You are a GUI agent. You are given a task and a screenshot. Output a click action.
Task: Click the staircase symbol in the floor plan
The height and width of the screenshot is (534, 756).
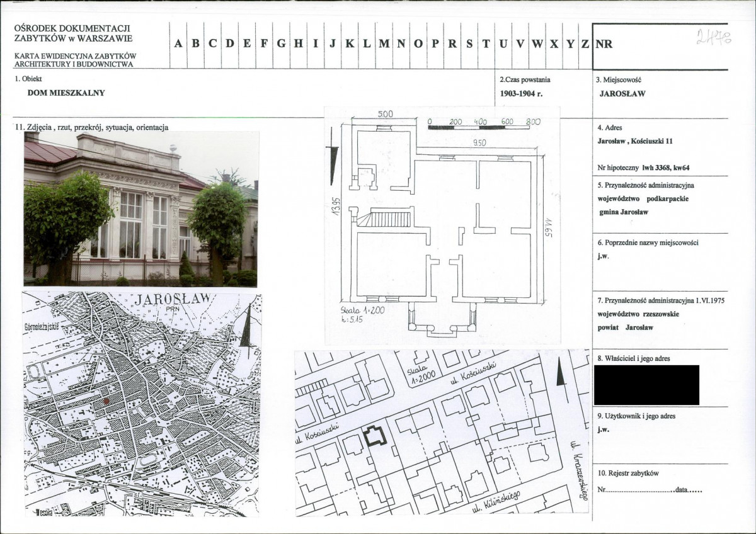pyautogui.click(x=386, y=219)
